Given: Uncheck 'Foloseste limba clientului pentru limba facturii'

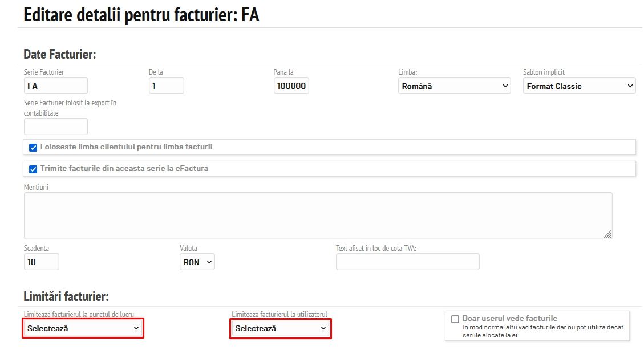Looking at the screenshot, I should coord(33,147).
